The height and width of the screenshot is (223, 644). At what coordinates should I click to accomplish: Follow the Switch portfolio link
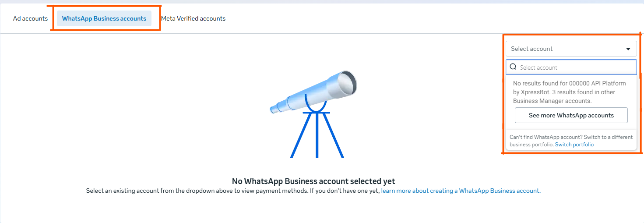coord(574,145)
